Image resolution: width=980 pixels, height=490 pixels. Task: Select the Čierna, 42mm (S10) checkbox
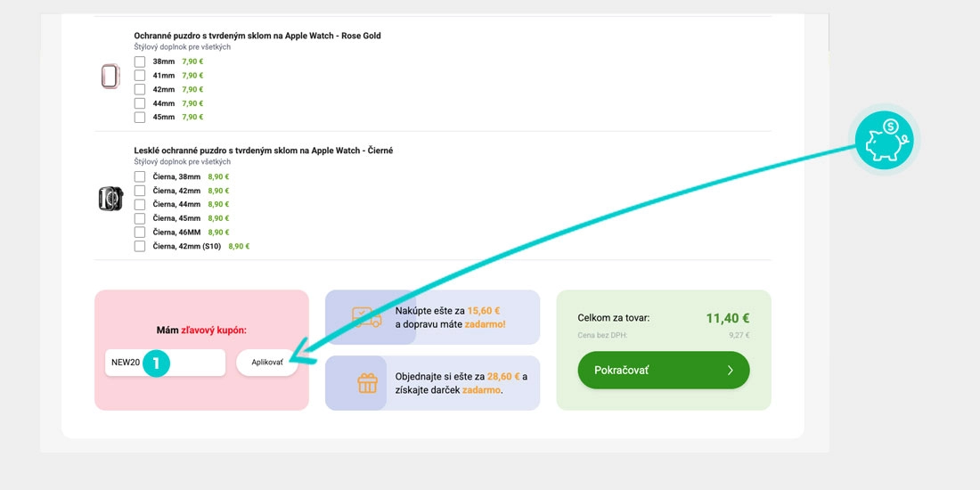140,246
